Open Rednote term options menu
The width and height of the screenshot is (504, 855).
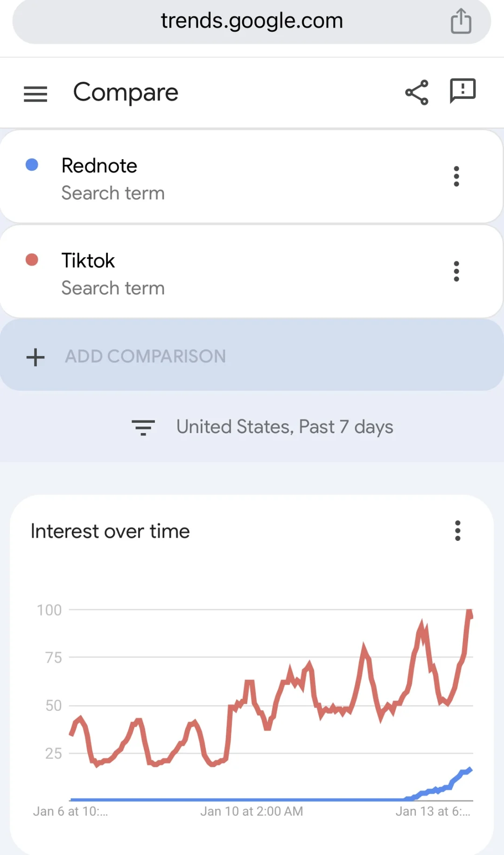point(456,176)
